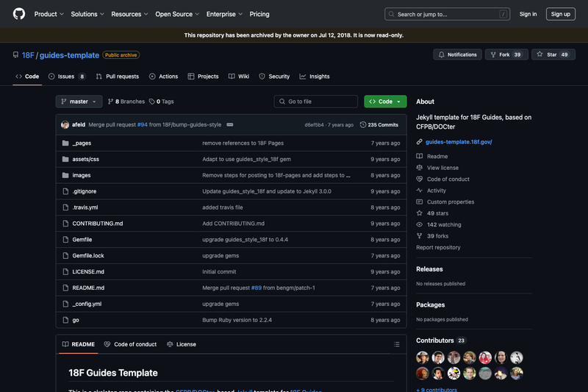Viewport: 588px width, 392px height.
Task: Open the 18F organization link
Action: click(28, 55)
